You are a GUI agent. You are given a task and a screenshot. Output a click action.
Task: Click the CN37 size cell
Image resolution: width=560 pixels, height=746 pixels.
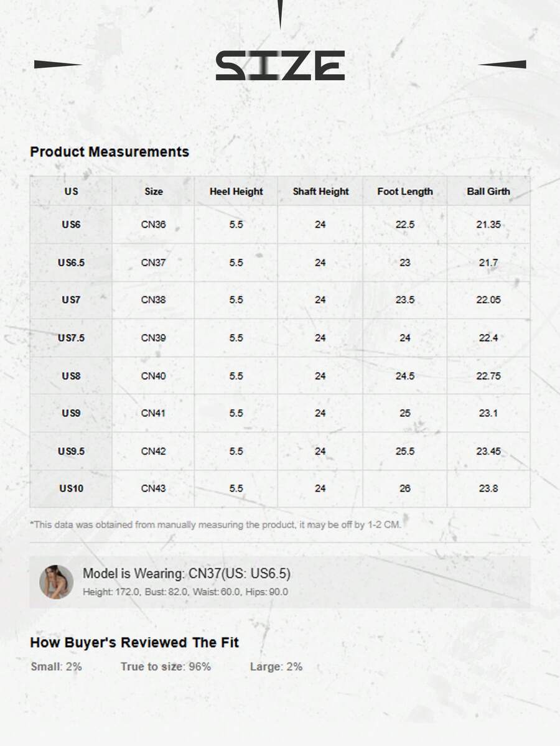[x=153, y=263]
